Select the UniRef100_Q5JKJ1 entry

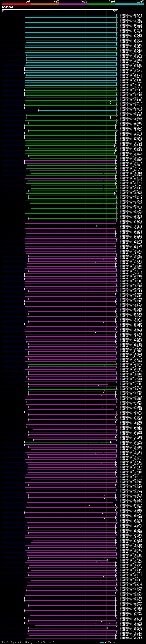(131, 75)
